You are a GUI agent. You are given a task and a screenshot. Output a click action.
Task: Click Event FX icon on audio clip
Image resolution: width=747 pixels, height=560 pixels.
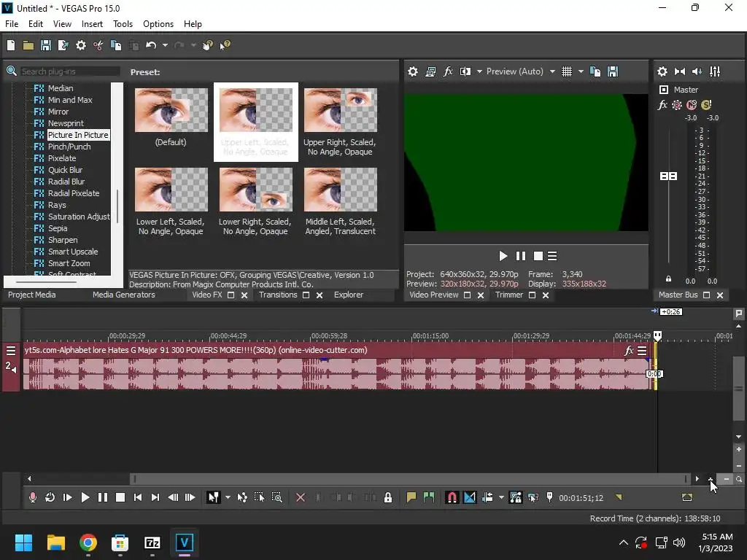(629, 351)
